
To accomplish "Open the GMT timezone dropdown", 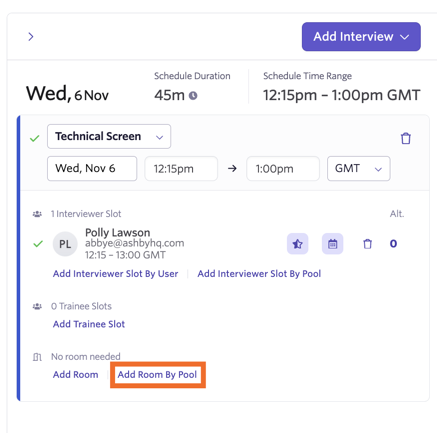I will [359, 169].
